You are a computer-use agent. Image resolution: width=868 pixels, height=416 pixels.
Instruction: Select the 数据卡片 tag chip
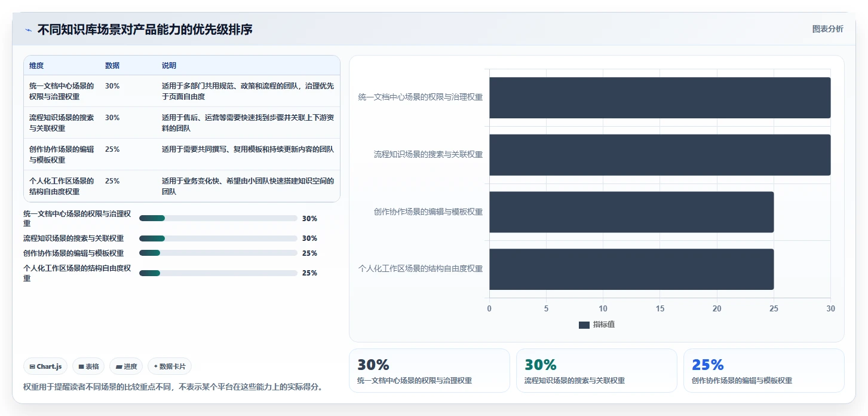pyautogui.click(x=170, y=366)
